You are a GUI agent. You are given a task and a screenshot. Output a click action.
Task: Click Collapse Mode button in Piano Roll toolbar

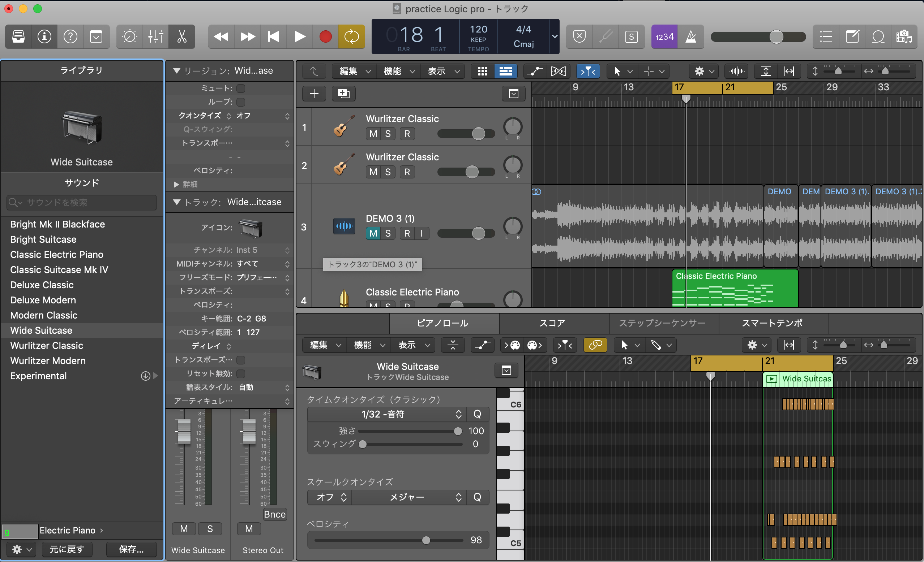pyautogui.click(x=453, y=345)
